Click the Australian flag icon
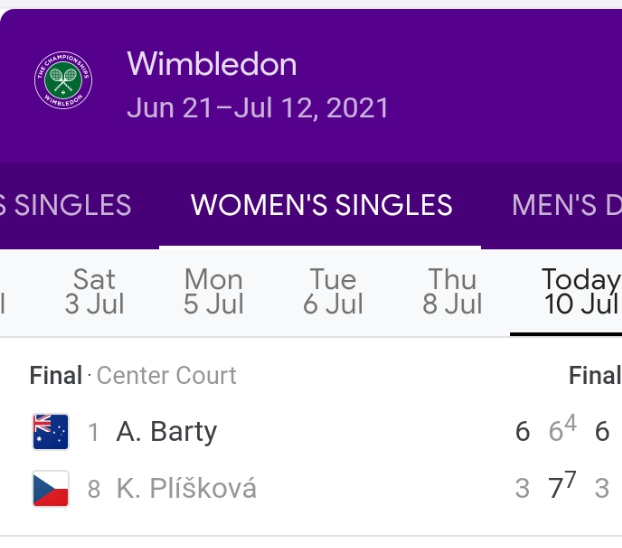Viewport: 622px width, 548px height. coord(50,432)
